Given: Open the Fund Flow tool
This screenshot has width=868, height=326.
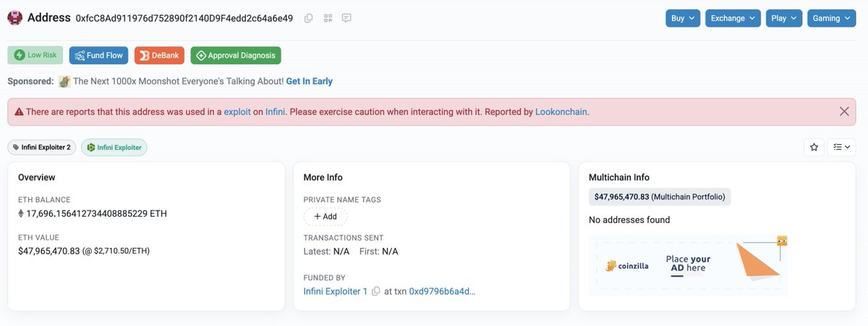Looking at the screenshot, I should [x=98, y=55].
